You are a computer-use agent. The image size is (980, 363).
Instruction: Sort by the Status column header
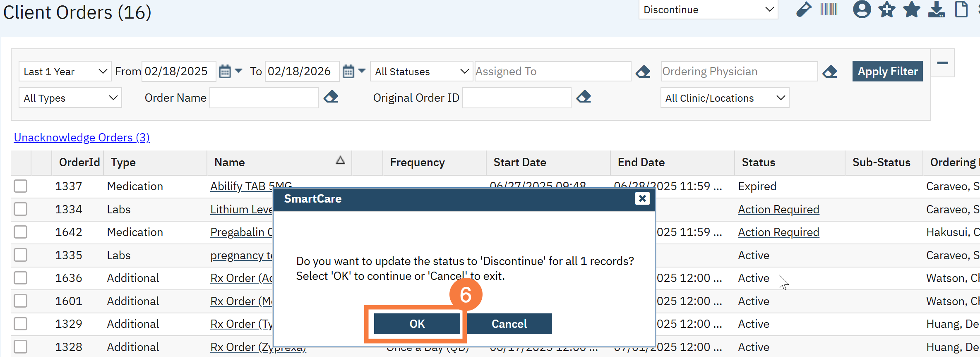coord(758,162)
